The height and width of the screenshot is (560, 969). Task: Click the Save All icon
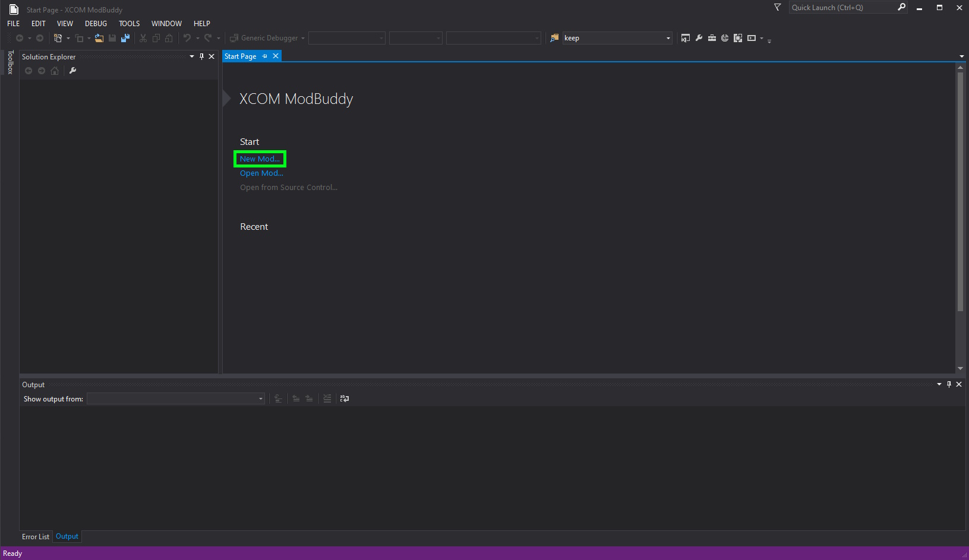(125, 38)
